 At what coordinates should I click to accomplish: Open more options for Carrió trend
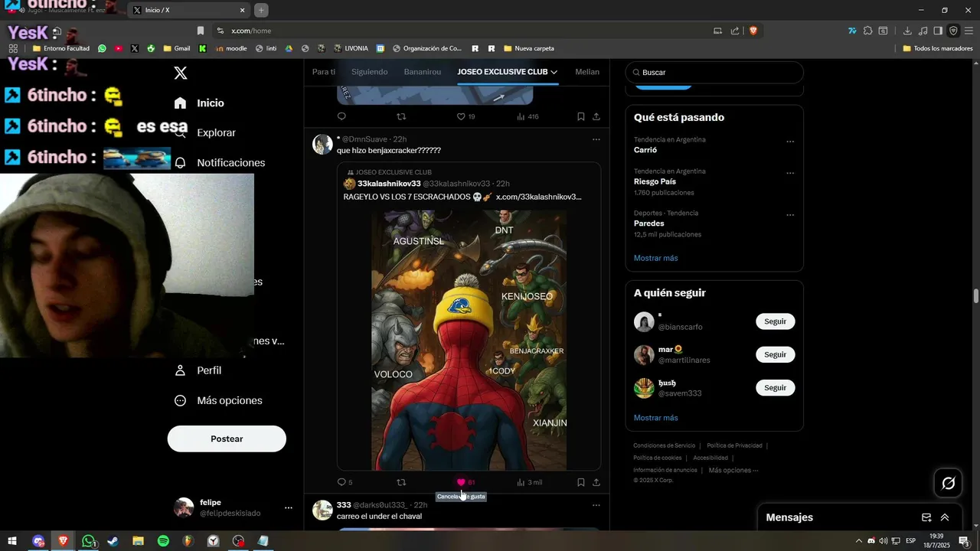point(790,142)
